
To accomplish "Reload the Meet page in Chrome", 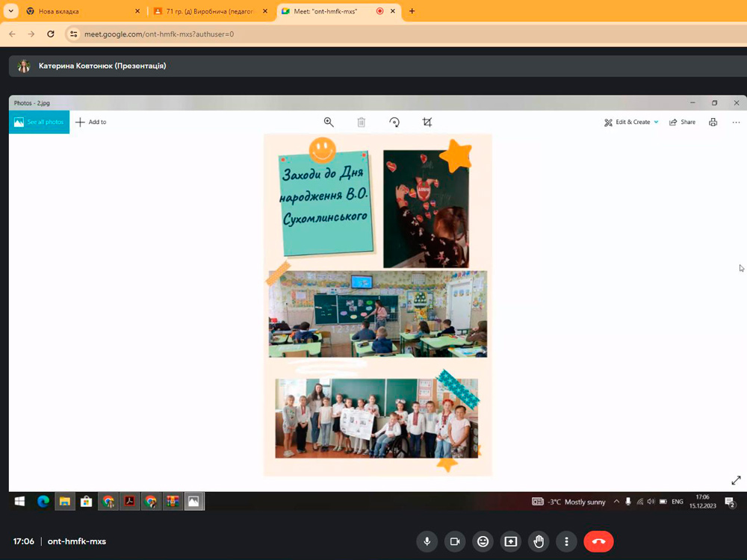I will tap(51, 34).
